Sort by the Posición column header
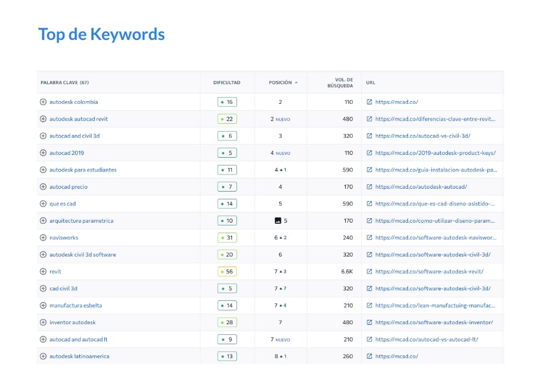Viewport: 544px width, 392px height. tap(283, 83)
